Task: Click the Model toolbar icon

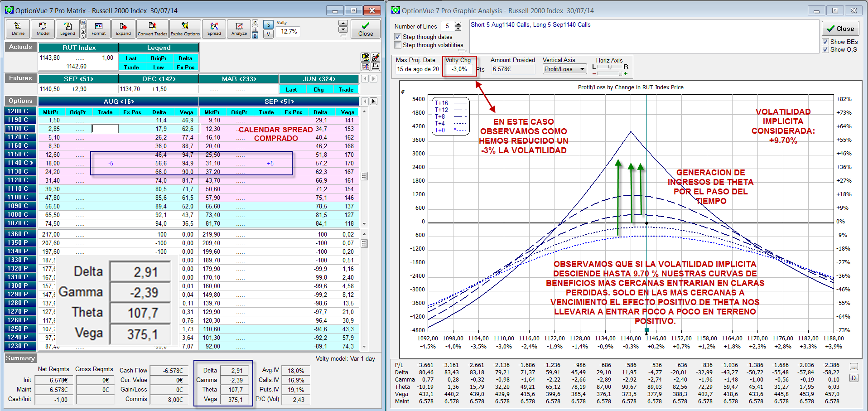Action: [x=43, y=29]
